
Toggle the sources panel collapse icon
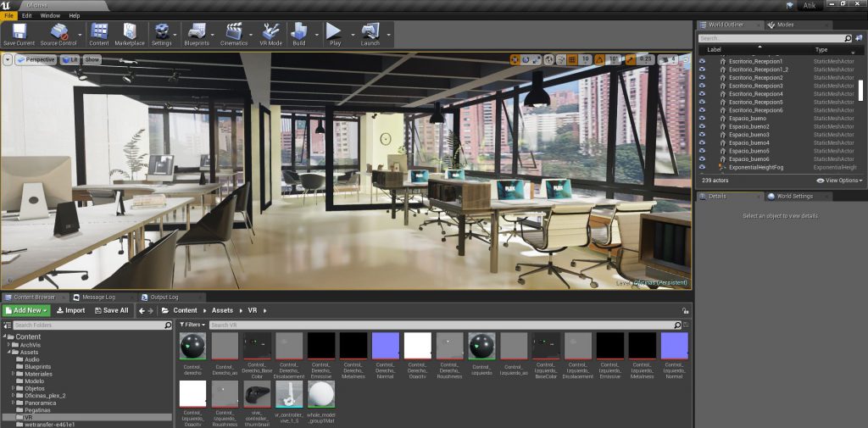click(7, 325)
